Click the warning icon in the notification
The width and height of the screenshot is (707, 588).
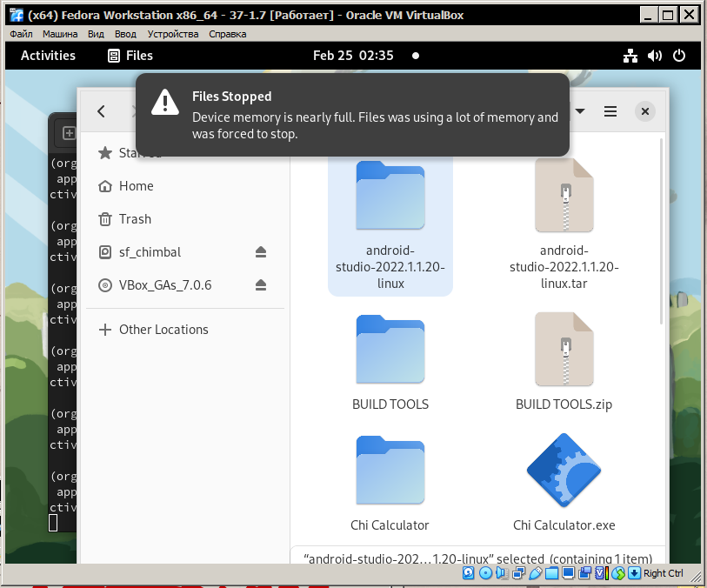coord(165,102)
